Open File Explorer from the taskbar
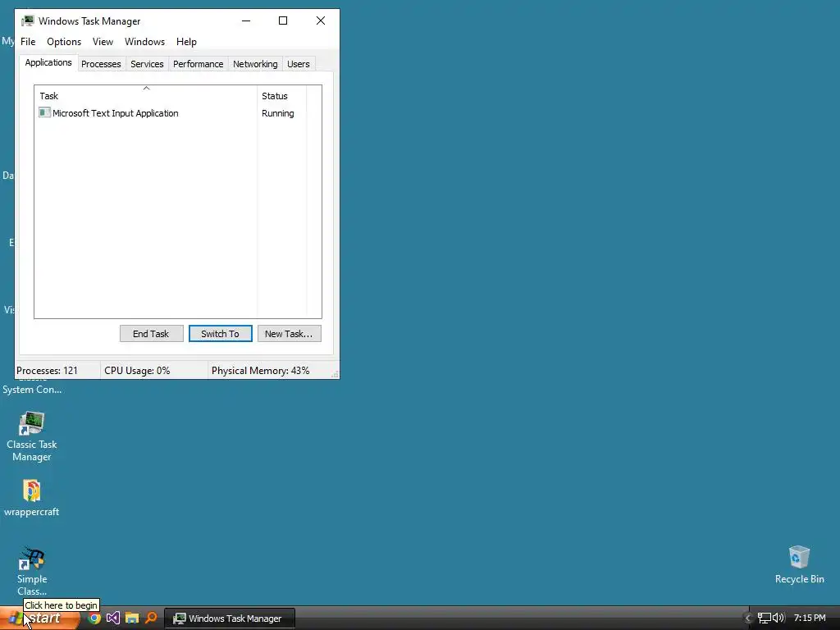Screen dimensions: 840x630 click(x=132, y=619)
